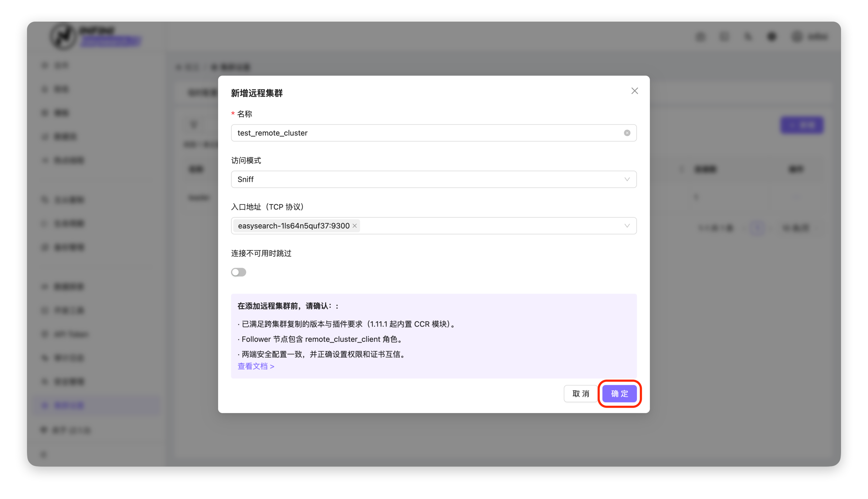This screenshot has width=868, height=499.
Task: Click the 确定 confirm button
Action: click(x=619, y=393)
